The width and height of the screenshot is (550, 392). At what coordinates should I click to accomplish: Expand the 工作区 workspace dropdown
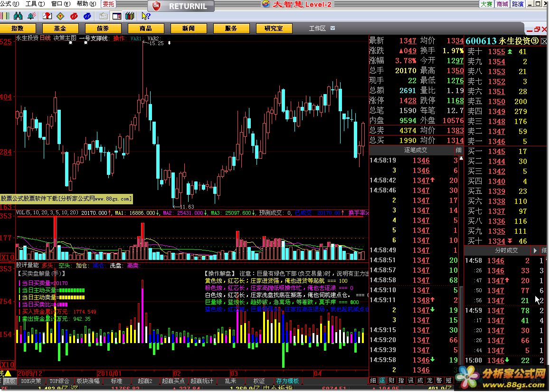pos(332,29)
